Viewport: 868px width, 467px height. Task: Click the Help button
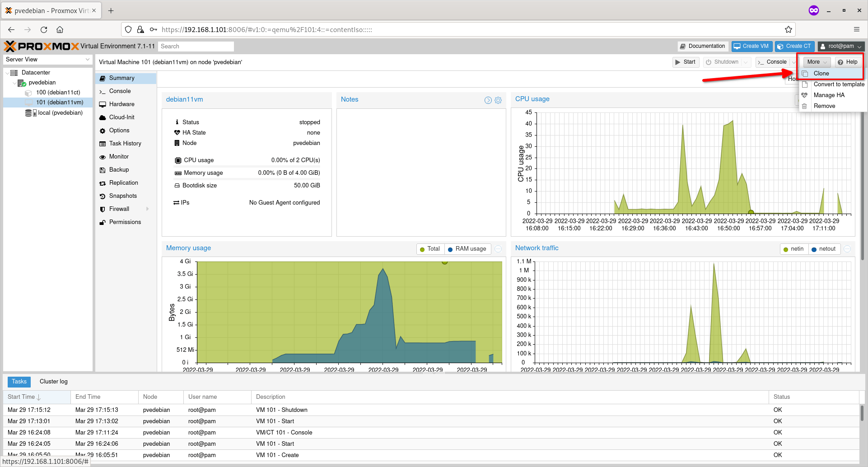[x=847, y=62]
